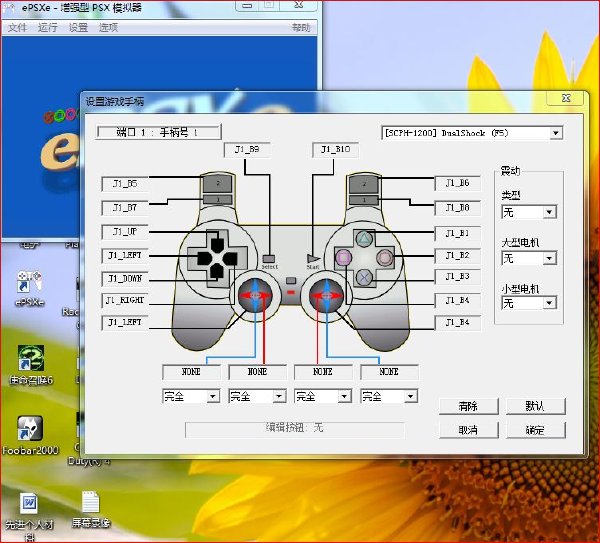Select the 使命召唤6 desktop shortcut

pos(31,365)
